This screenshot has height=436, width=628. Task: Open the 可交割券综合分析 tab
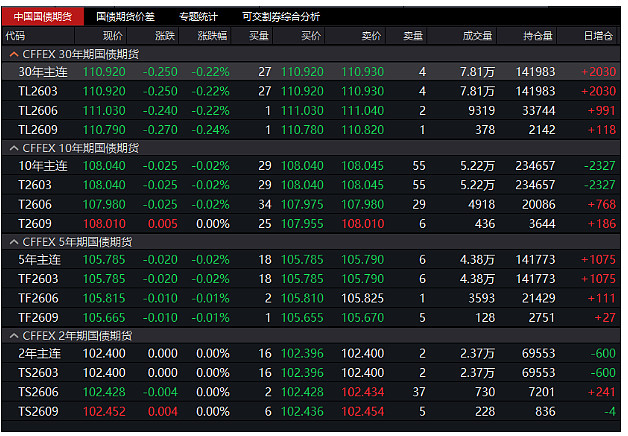click(x=281, y=16)
